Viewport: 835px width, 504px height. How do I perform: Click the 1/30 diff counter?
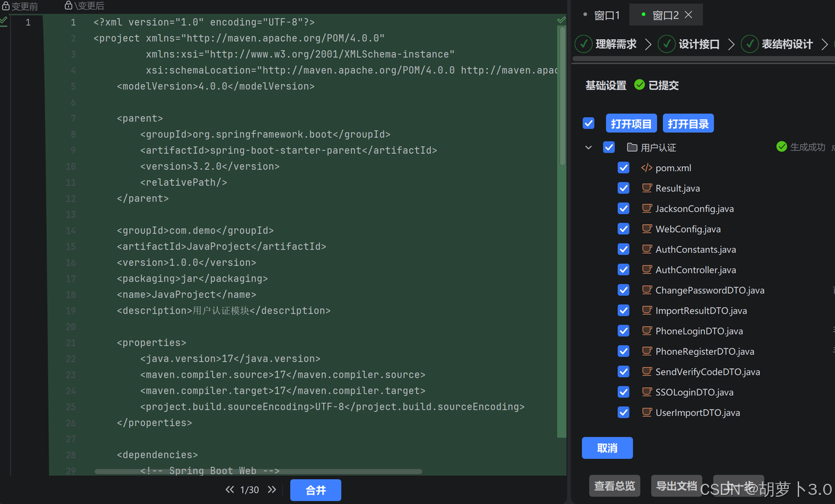coord(249,490)
